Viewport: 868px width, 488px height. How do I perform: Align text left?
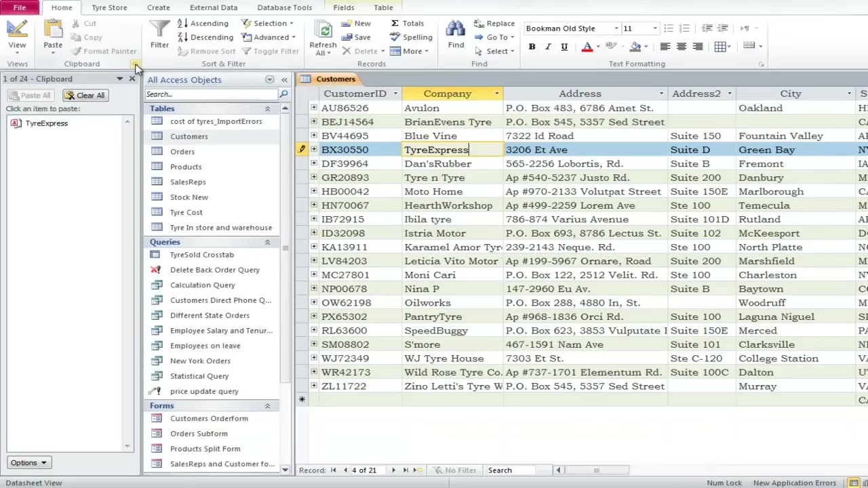665,47
